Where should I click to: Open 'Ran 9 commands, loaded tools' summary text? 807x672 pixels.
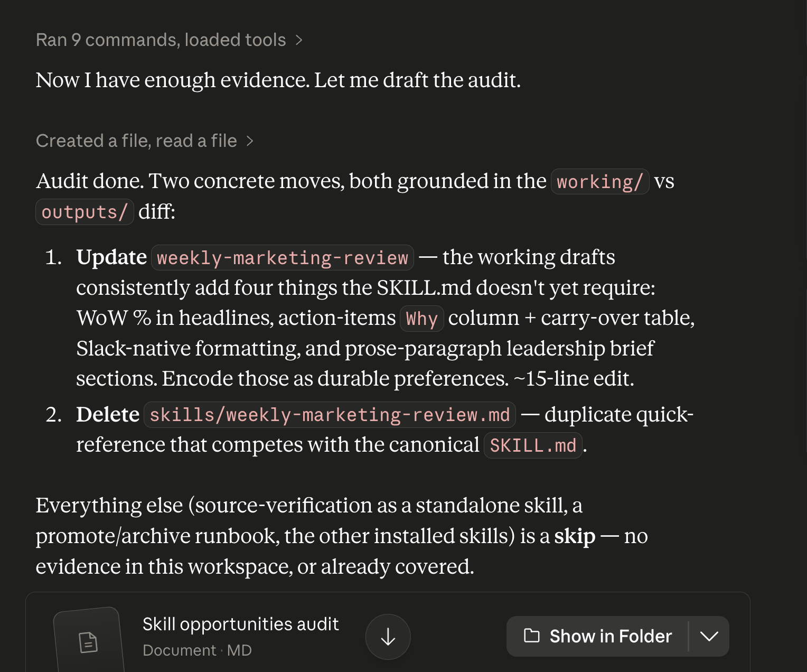[x=161, y=40]
